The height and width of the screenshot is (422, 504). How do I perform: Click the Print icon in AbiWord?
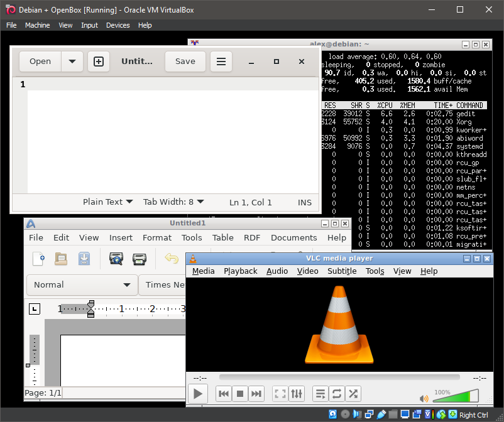coord(138,259)
